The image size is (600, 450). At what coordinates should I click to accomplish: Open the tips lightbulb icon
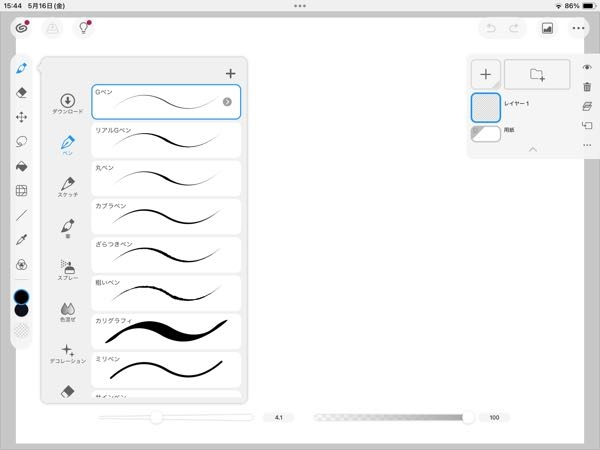[x=85, y=28]
